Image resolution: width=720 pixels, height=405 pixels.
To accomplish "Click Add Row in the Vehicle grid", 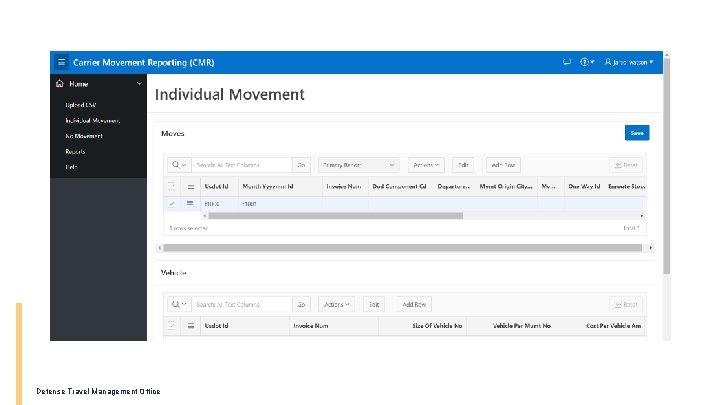I will pos(414,304).
